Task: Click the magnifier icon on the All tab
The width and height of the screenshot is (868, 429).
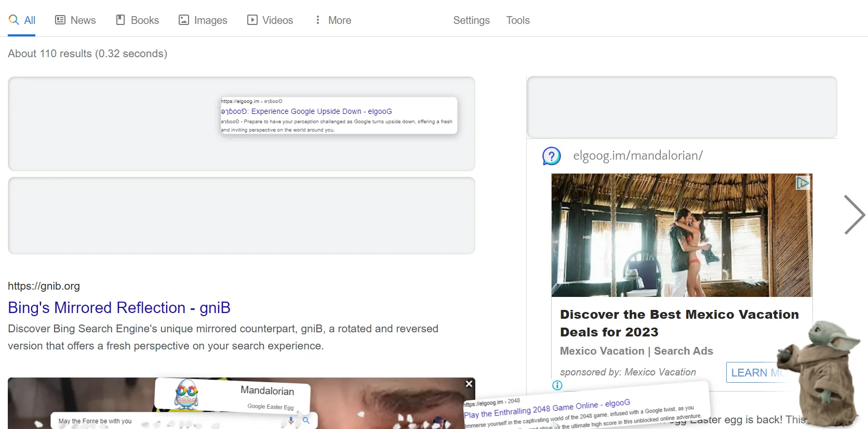Action: (14, 20)
